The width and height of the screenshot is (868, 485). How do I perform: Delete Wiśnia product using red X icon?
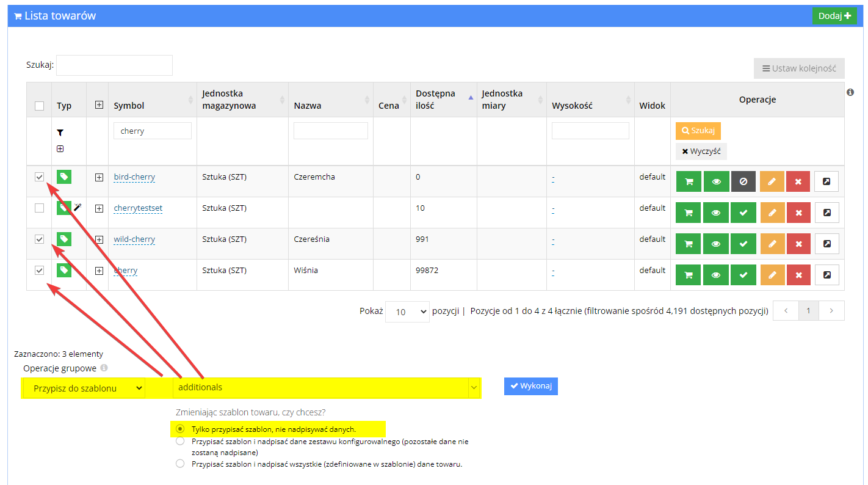pos(798,275)
